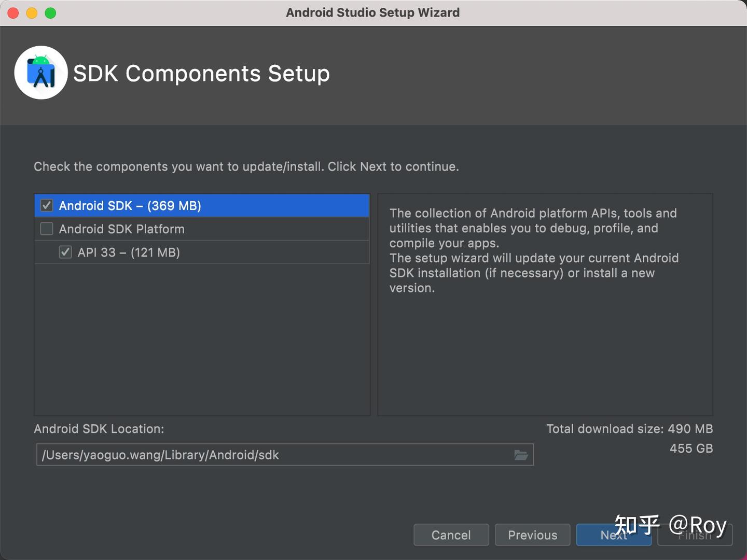Enable the Android SDK Platform checkbox
Viewport: 747px width, 560px height.
point(46,229)
